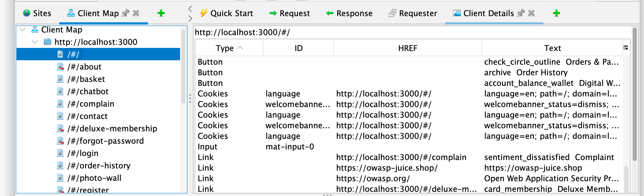Collapse the Client Map root node
The width and height of the screenshot is (644, 196).
pyautogui.click(x=22, y=30)
